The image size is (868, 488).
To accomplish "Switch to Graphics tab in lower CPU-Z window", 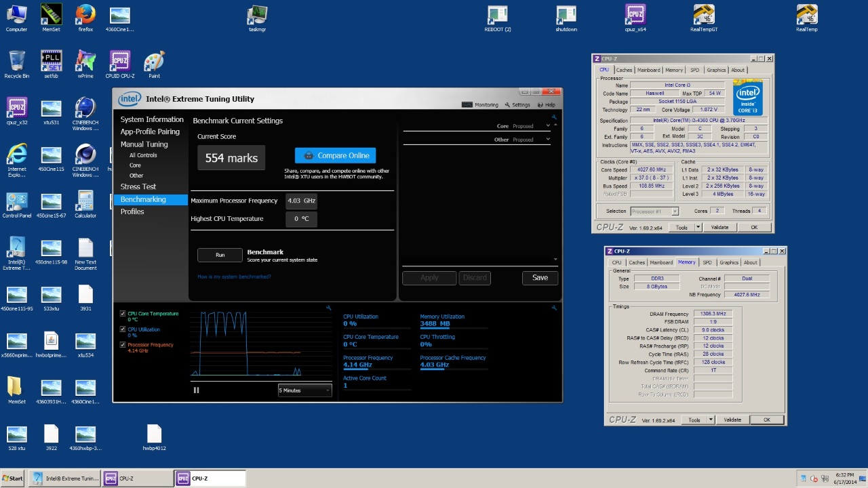I will (x=729, y=262).
